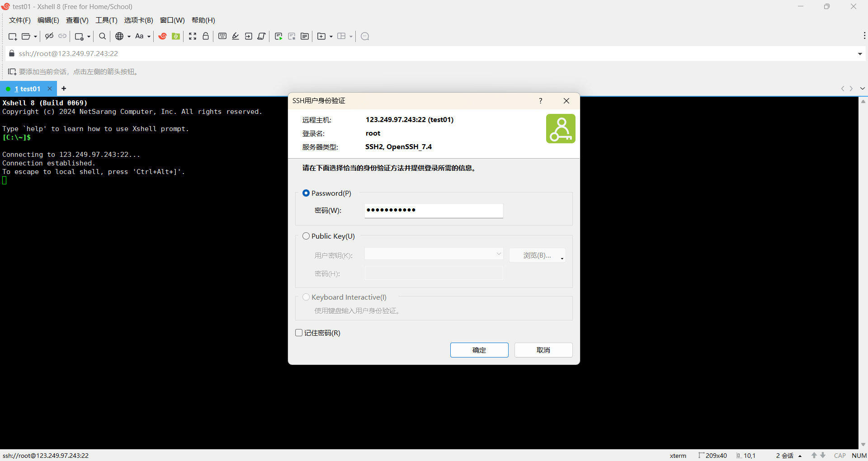Open dropdown arrow next to globe icon
Screen dimensions: 868x461
[x=129, y=37]
